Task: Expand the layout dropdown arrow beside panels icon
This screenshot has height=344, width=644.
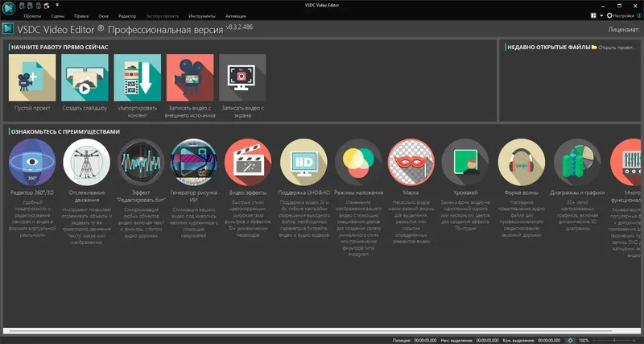Action: pos(601,15)
